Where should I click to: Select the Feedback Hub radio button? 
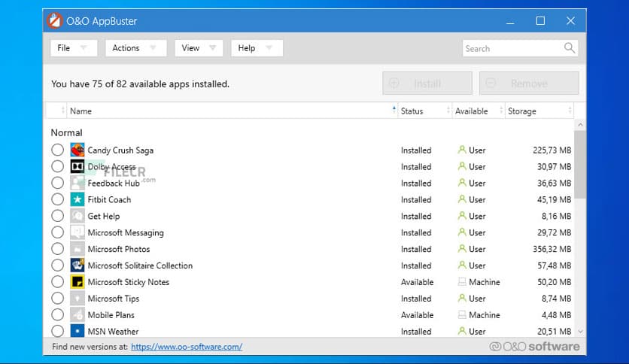pos(57,183)
